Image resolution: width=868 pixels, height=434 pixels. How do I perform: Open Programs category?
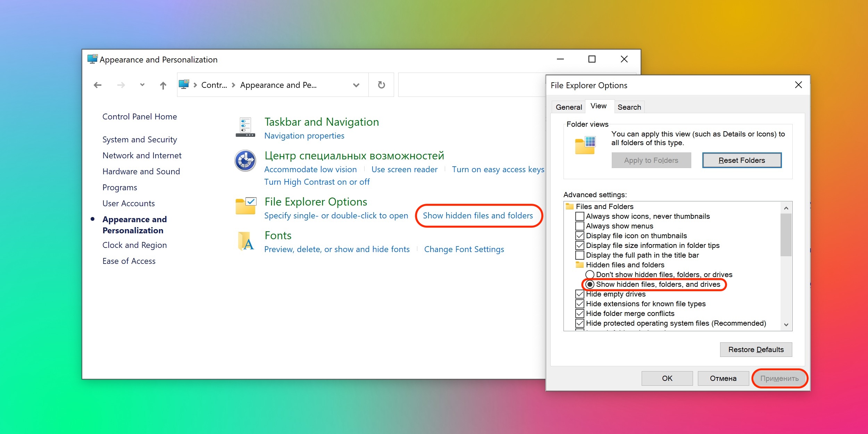[x=120, y=187]
